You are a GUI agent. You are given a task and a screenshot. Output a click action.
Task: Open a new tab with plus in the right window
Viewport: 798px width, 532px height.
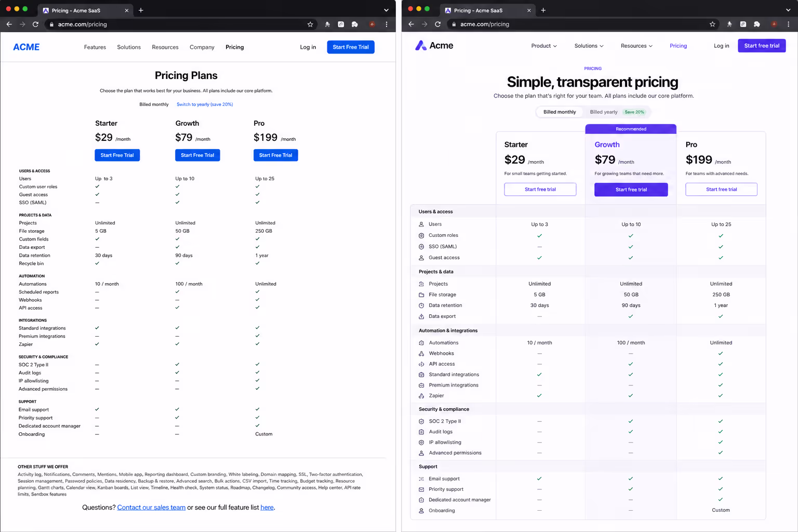click(x=543, y=10)
